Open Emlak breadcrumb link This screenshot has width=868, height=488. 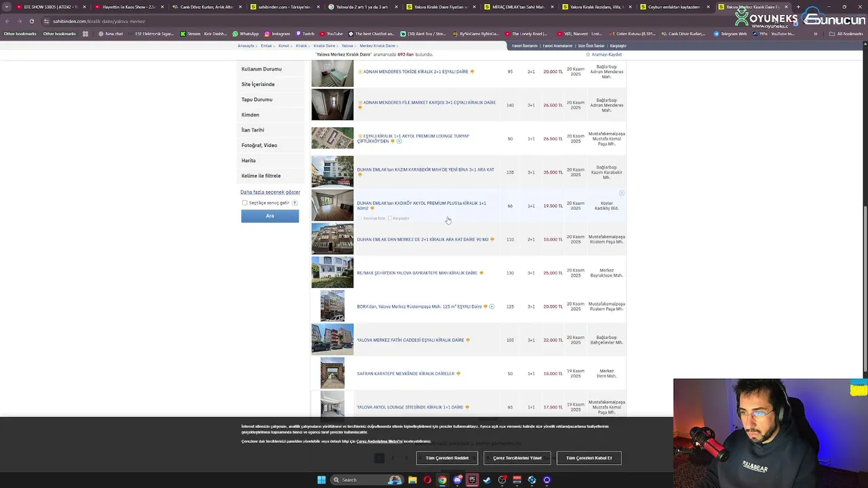[x=267, y=46]
